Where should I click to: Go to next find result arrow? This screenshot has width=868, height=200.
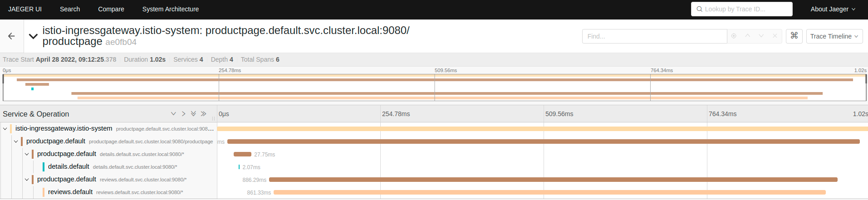(761, 36)
